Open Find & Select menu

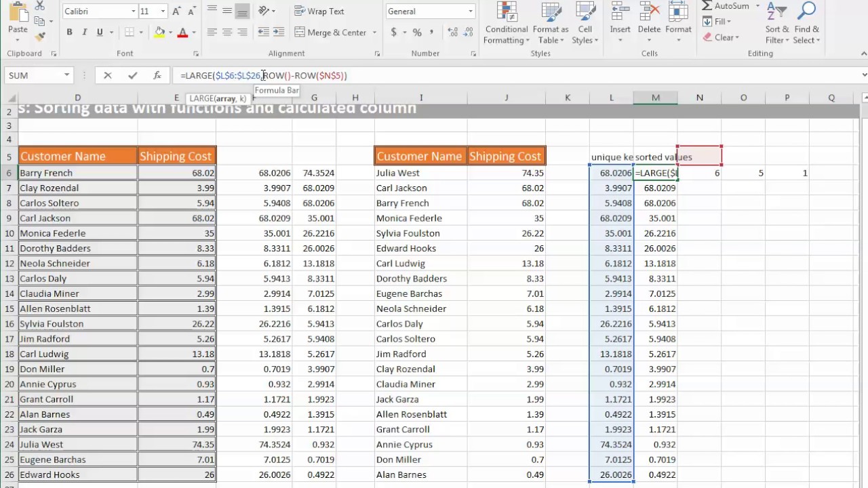[x=806, y=24]
